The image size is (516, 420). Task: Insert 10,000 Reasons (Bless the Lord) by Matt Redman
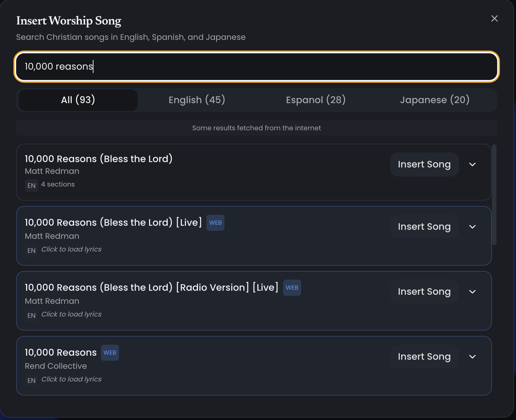coord(424,164)
